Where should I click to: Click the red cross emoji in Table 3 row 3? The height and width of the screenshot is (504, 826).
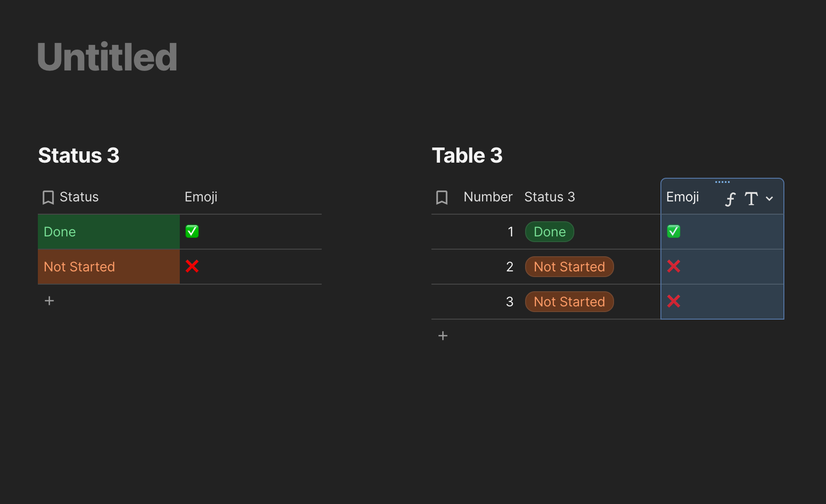point(674,301)
